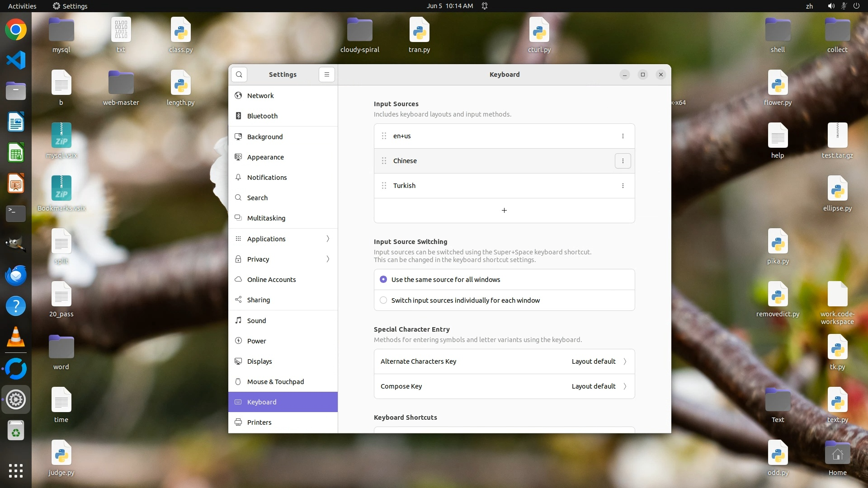Open Bluetooth settings panel
This screenshot has width=868, height=488.
pyautogui.click(x=262, y=116)
